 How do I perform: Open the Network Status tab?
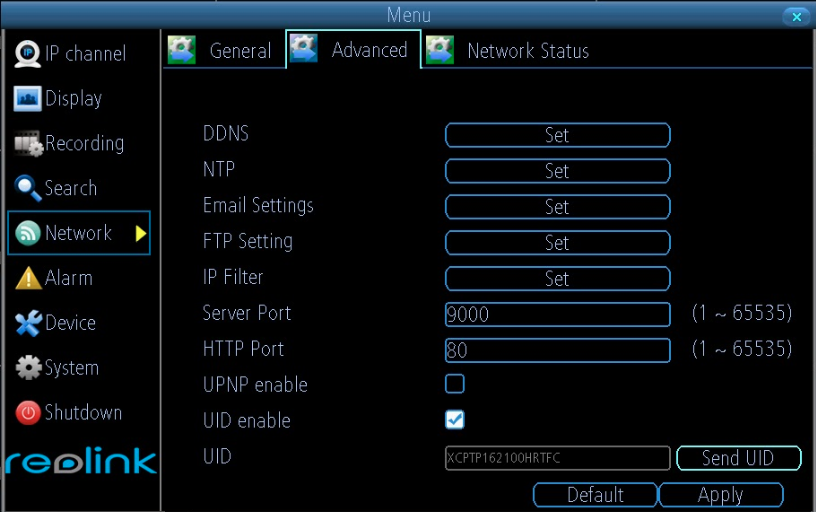[510, 50]
